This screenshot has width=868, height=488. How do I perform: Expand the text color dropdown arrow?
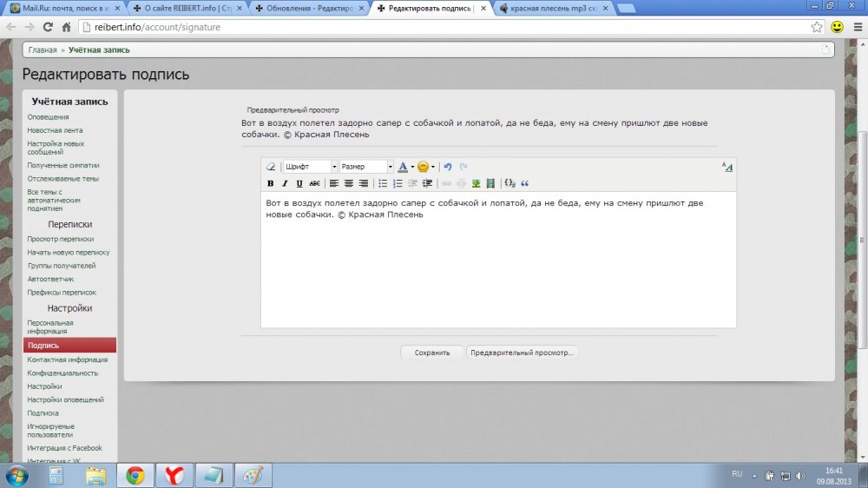tap(412, 167)
